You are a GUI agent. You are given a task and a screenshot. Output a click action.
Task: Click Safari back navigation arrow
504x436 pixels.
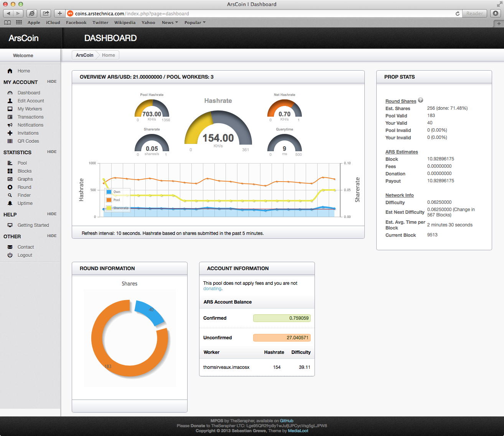click(x=8, y=13)
